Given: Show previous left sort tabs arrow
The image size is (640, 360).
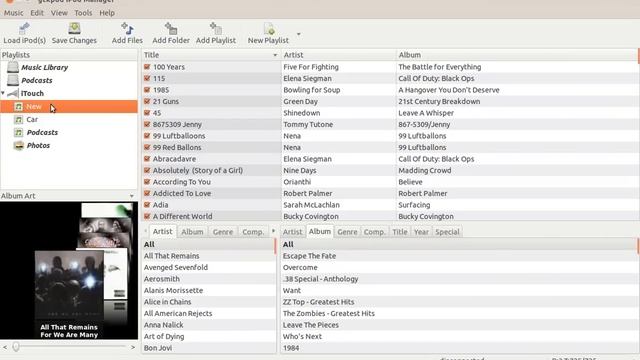Looking at the screenshot, I should (x=145, y=231).
